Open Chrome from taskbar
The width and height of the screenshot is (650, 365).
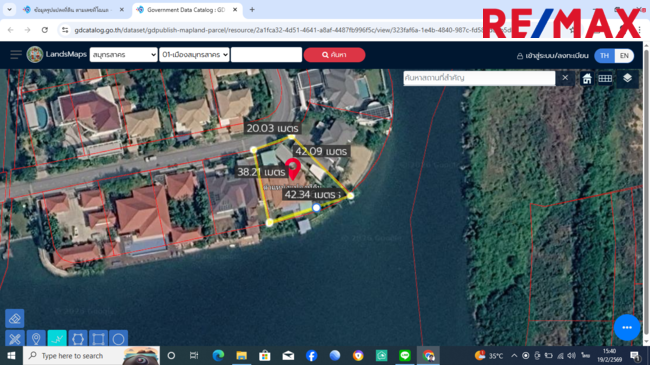click(428, 355)
